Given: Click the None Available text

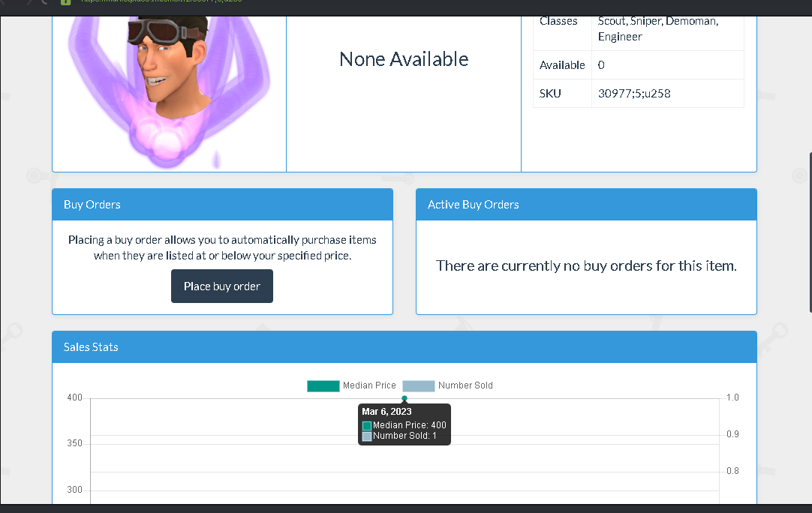Looking at the screenshot, I should [404, 59].
